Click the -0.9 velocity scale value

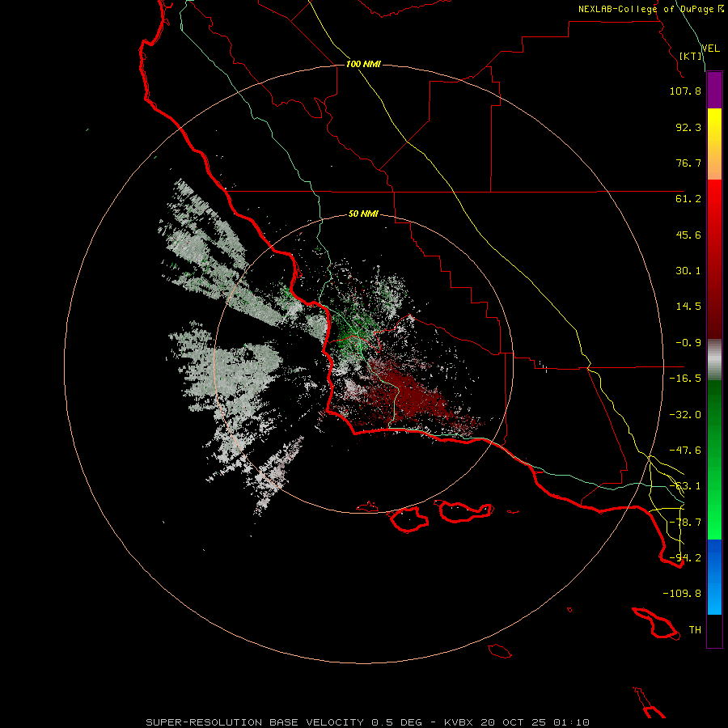click(688, 343)
